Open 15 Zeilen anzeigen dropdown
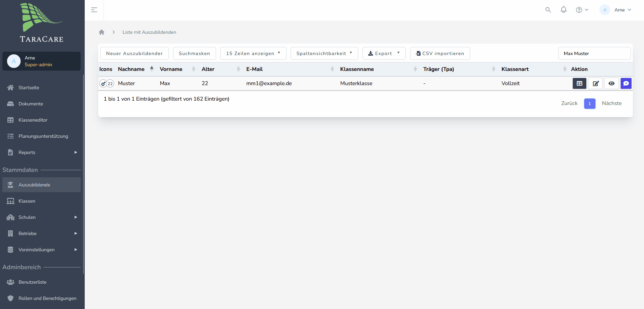Screen dimensions: 644x309 pos(253,53)
